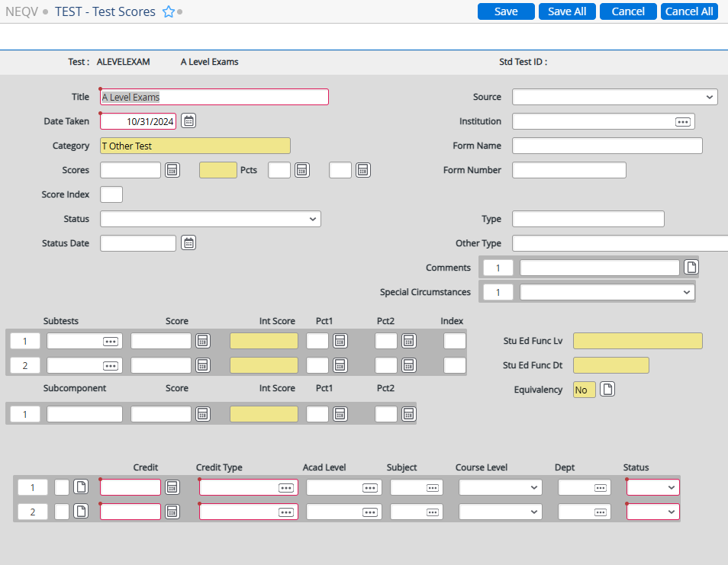The width and height of the screenshot is (728, 565).
Task: Expand Course Level dropdown in row 2
Action: [534, 512]
